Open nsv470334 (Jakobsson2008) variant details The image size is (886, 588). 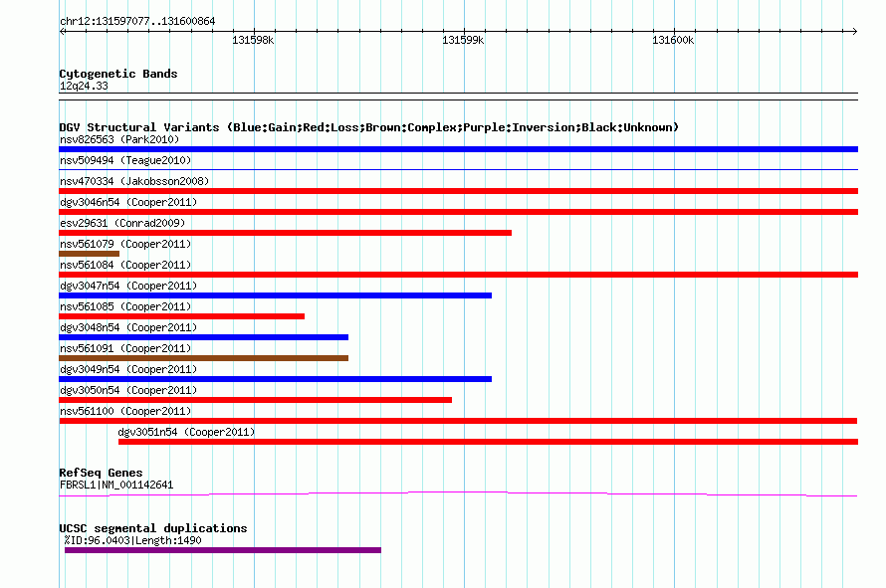tap(134, 181)
